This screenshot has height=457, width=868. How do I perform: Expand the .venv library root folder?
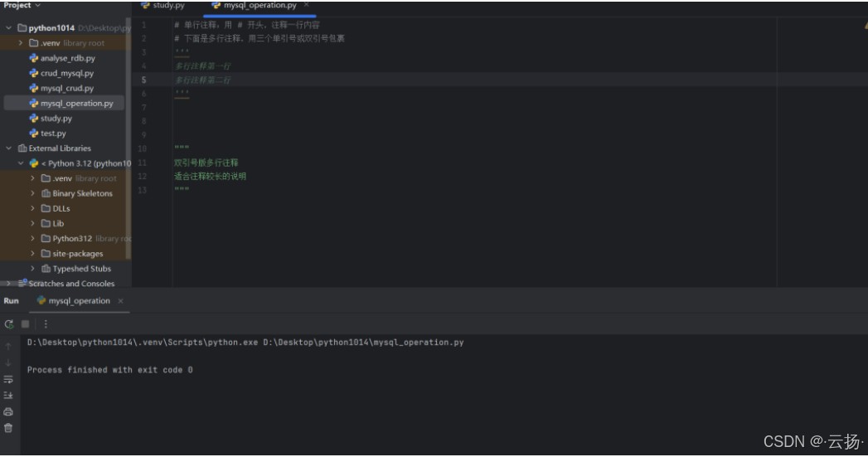(21, 43)
